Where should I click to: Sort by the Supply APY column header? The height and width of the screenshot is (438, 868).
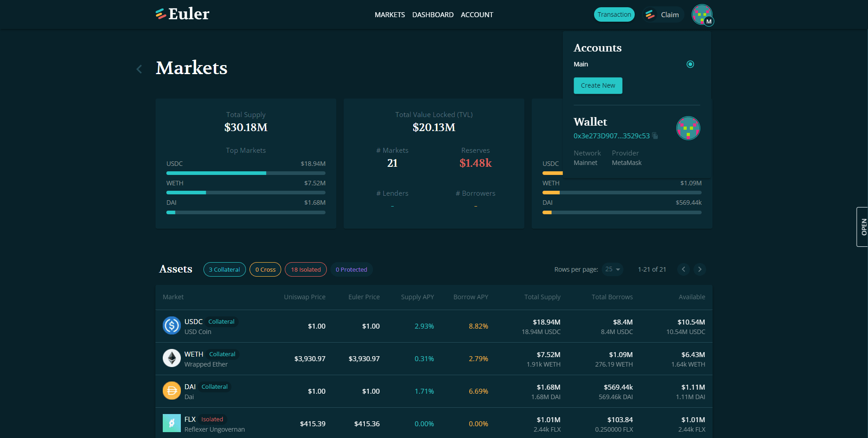tap(417, 297)
